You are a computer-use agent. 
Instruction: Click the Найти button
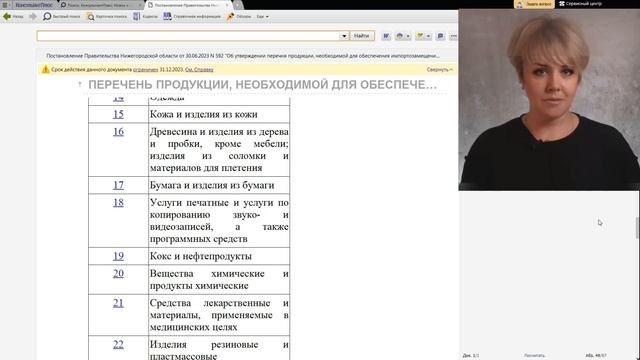tap(361, 36)
